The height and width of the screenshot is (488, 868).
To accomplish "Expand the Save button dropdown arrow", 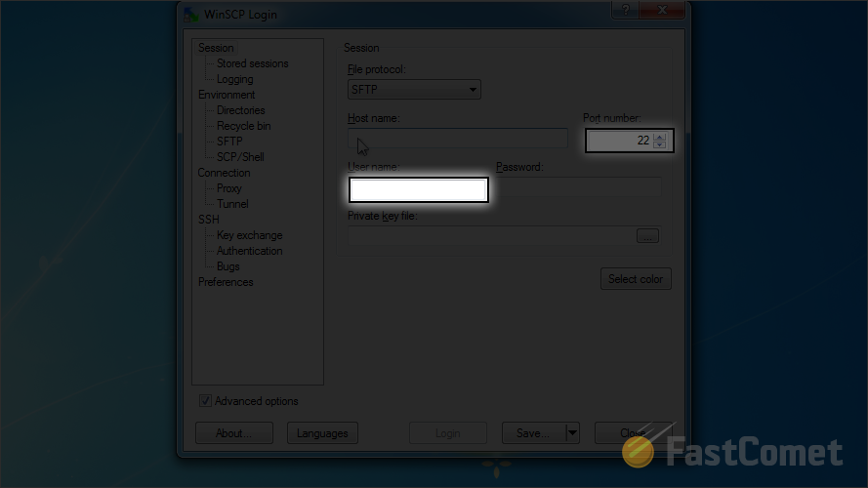I will pyautogui.click(x=573, y=433).
